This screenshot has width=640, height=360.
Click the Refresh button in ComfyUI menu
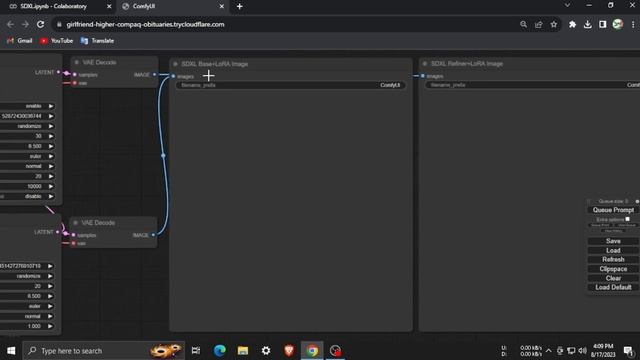(613, 260)
